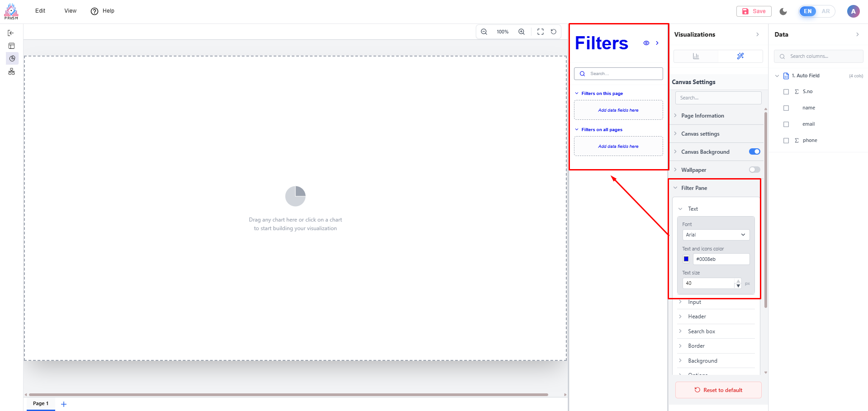Expand the Page Information section
The width and height of the screenshot is (868, 411).
pyautogui.click(x=702, y=116)
